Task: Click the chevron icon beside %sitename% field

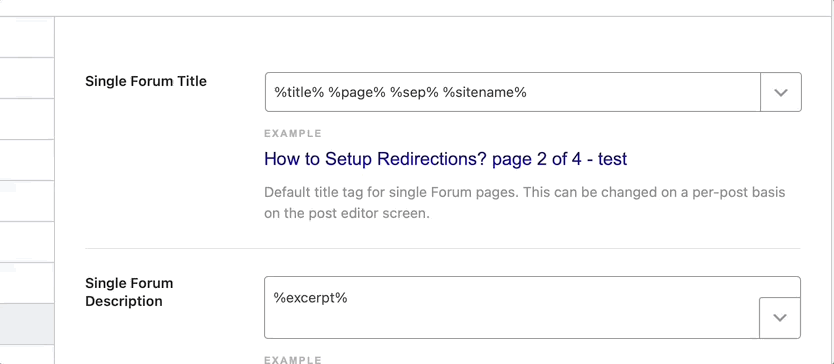Action: point(780,93)
